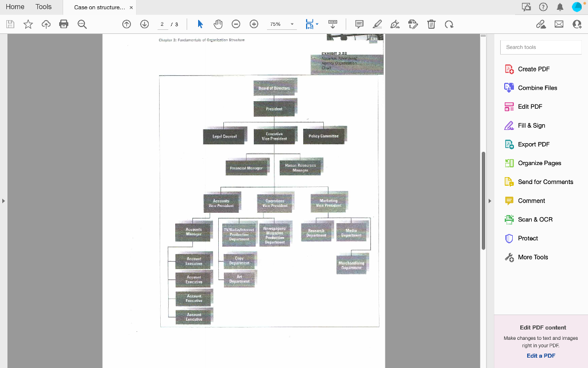Switch to the Home tab

13,7
